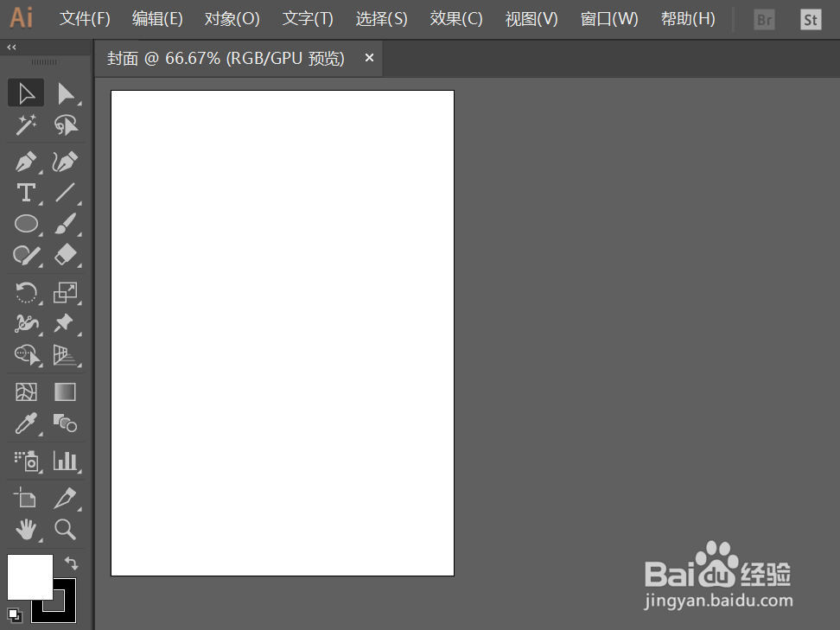Open the 文件(F) menu
Screen dimensions: 840x630
tap(85, 19)
